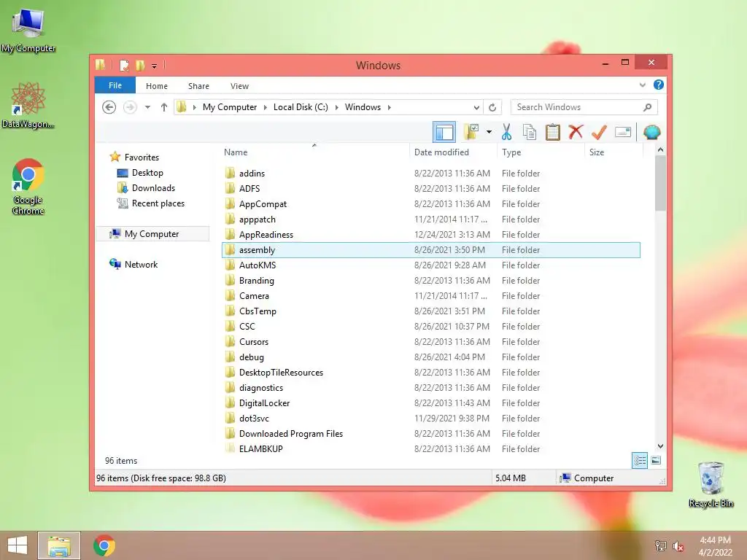Click the Paste clipboard toolbar icon
747x560 pixels.
click(x=553, y=132)
